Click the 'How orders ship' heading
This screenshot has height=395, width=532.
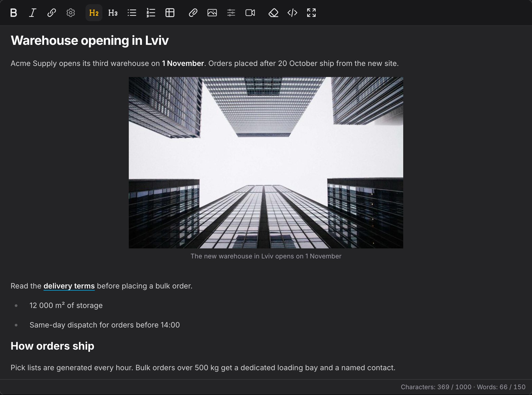[53, 346]
